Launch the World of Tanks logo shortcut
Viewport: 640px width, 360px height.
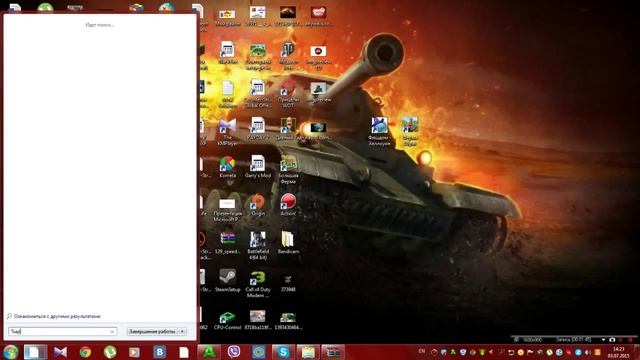pos(288,56)
